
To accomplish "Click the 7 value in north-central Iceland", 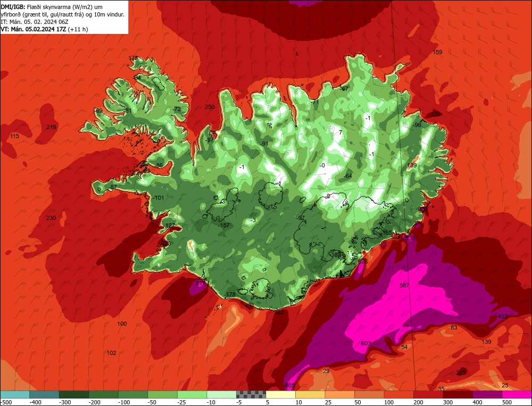I will tap(340, 132).
